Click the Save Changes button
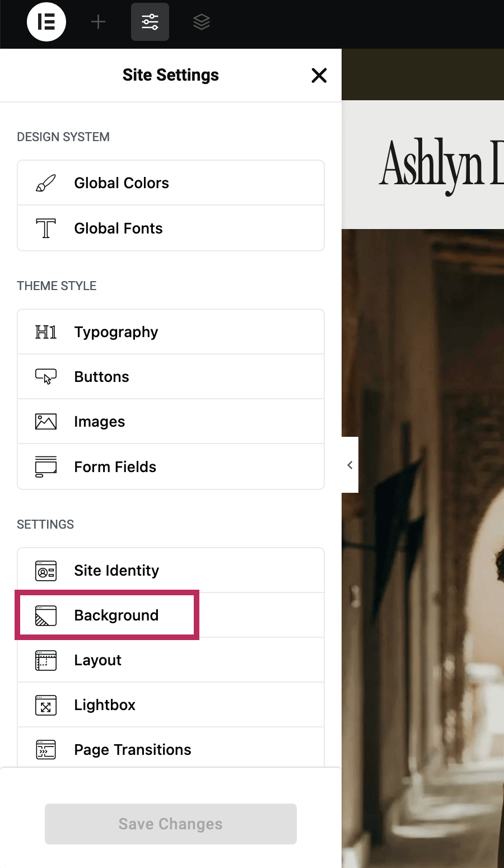This screenshot has height=868, width=504. click(170, 824)
